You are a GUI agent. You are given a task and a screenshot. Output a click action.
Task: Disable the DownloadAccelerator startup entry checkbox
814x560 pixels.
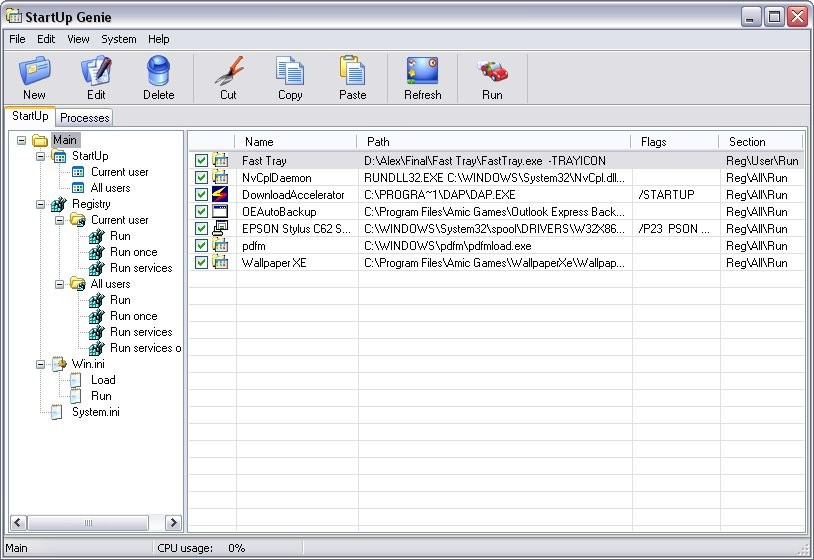[x=201, y=195]
